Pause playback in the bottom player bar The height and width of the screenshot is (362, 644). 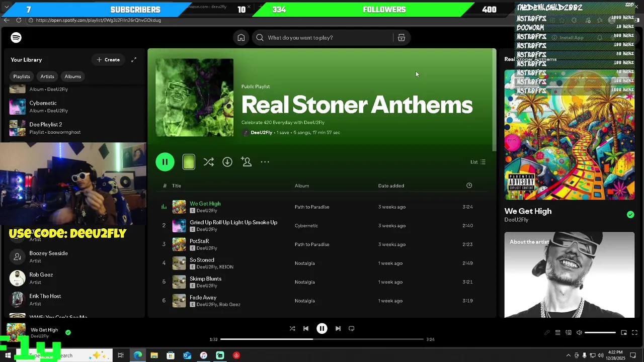[x=322, y=328]
